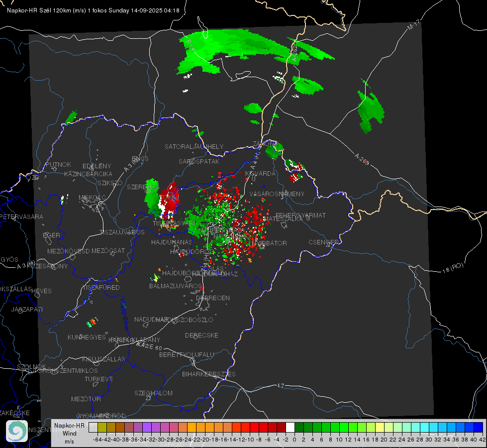Click the HEVES label

coord(41,291)
